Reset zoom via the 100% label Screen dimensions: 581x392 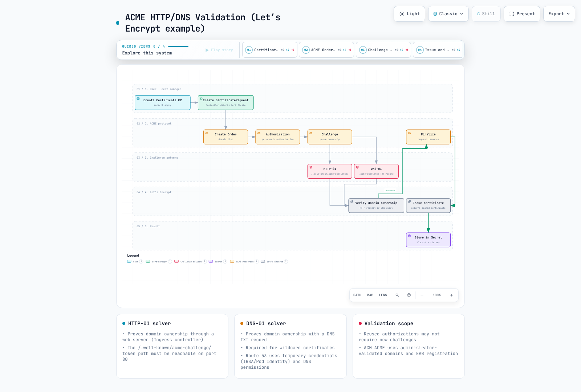click(437, 295)
